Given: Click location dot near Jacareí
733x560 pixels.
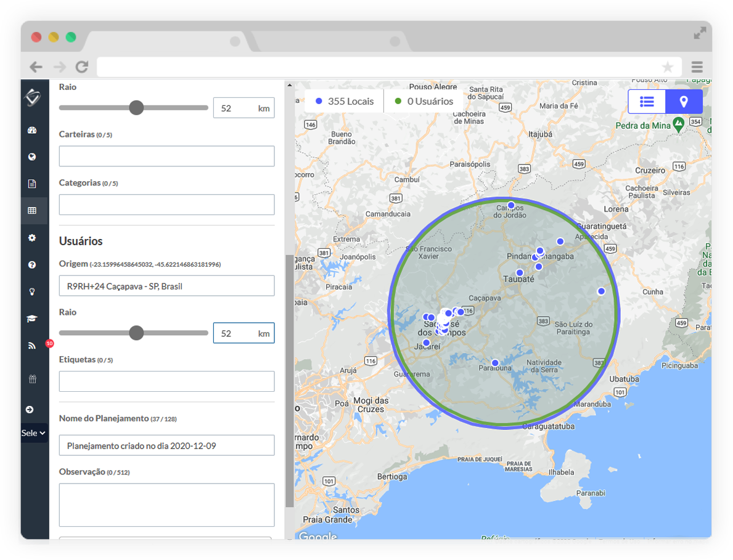Looking at the screenshot, I should pos(427,343).
